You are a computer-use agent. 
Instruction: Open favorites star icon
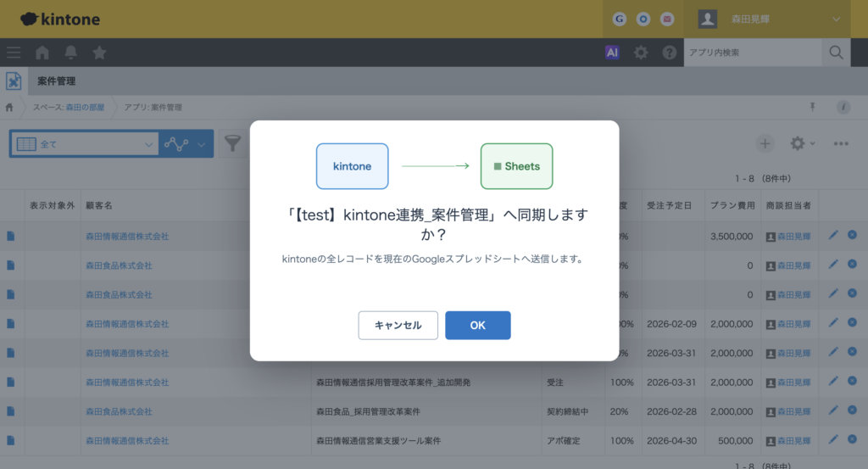[x=100, y=53]
